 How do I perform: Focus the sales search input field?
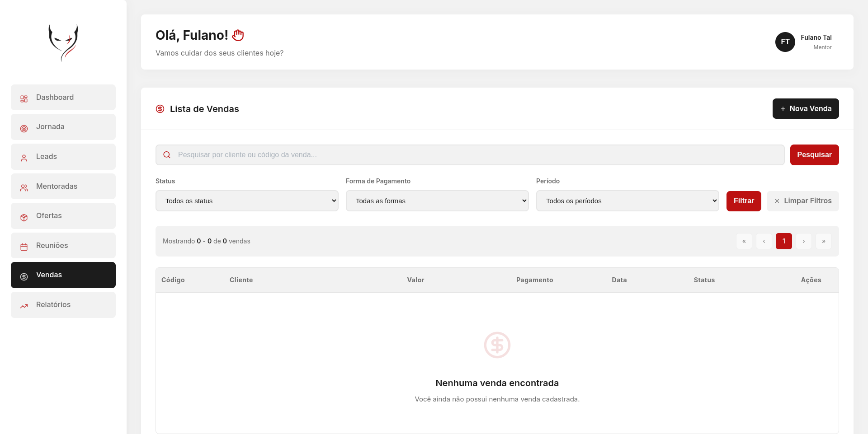coord(470,155)
